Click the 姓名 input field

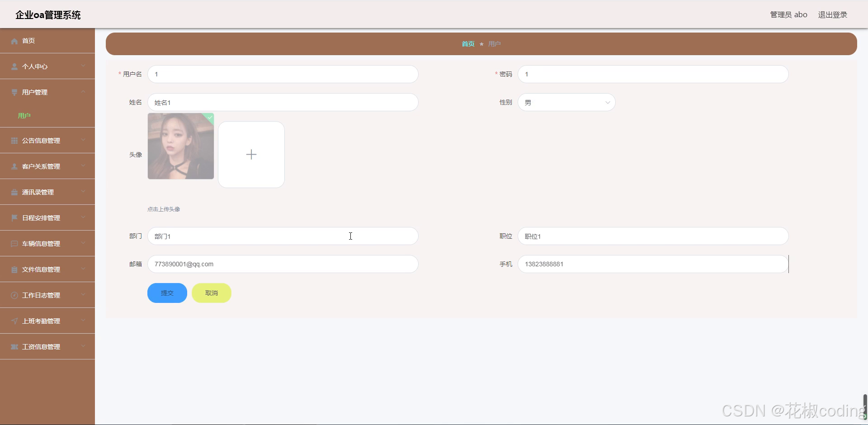point(283,102)
